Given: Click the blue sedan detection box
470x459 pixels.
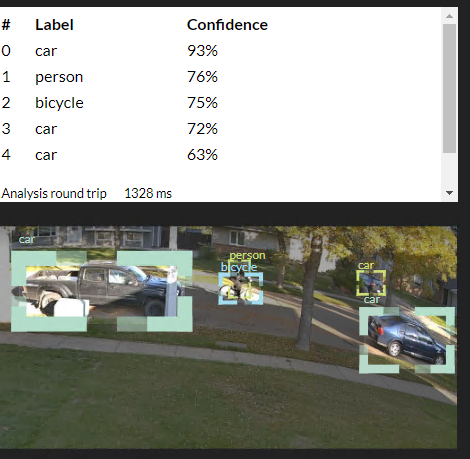Looking at the screenshot, I should (x=407, y=340).
